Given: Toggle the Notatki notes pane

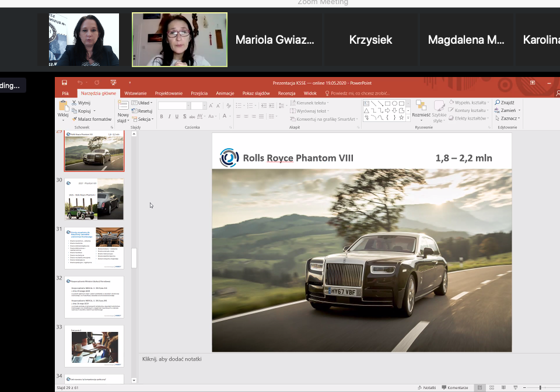Looking at the screenshot, I should 426,387.
